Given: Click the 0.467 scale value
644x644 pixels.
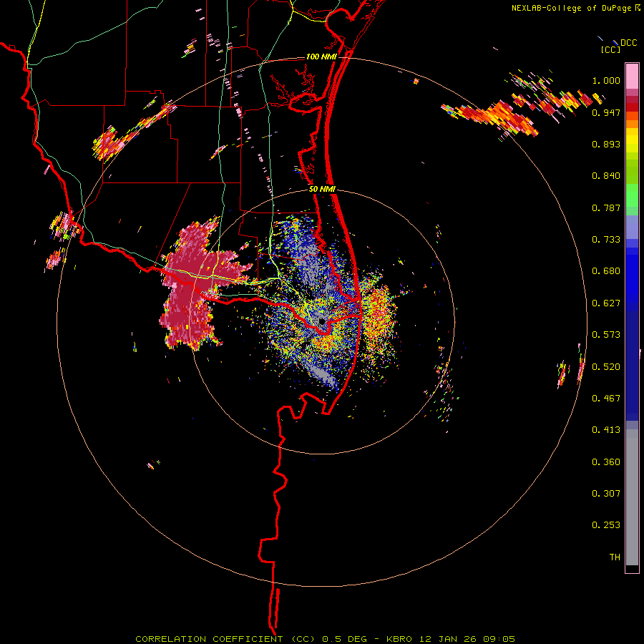Looking at the screenshot, I should point(606,398).
